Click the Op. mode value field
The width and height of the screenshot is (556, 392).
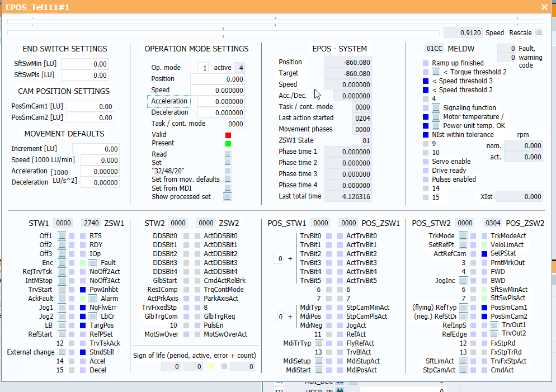click(x=203, y=68)
